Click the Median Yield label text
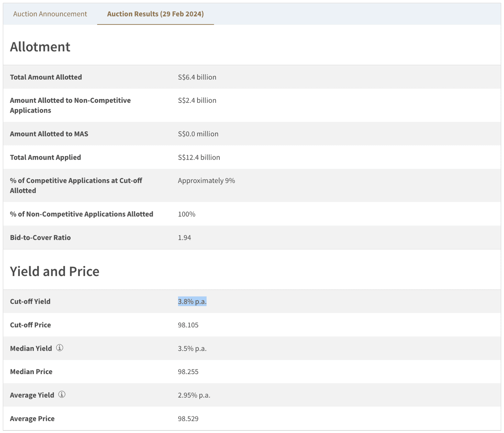The width and height of the screenshot is (504, 433). (31, 348)
